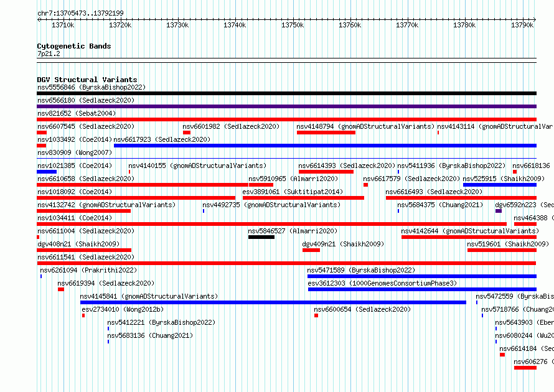Click the DGV Structural Variants track title
Image resolution: width=554 pixels, height=392 pixels.
pos(87,80)
